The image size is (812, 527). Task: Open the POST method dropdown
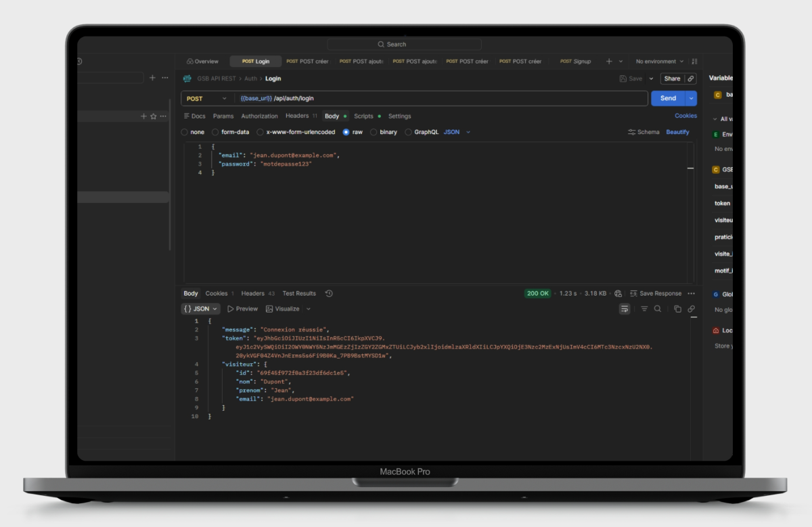[207, 99]
